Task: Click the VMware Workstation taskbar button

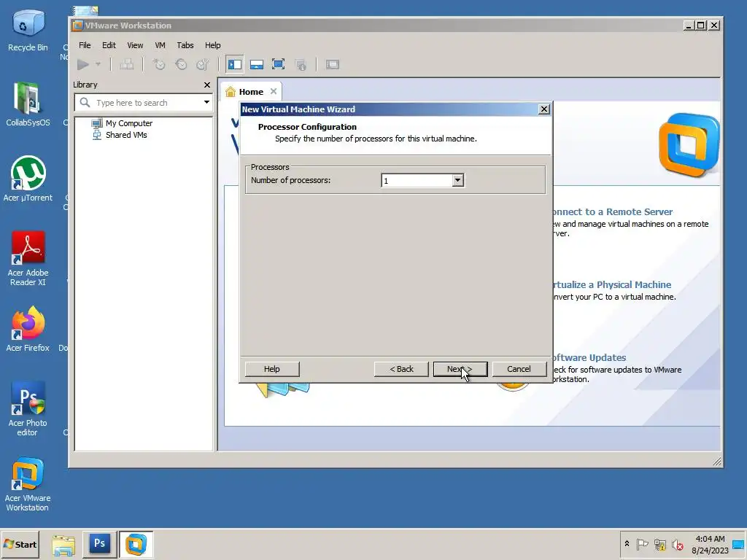Action: point(136,544)
